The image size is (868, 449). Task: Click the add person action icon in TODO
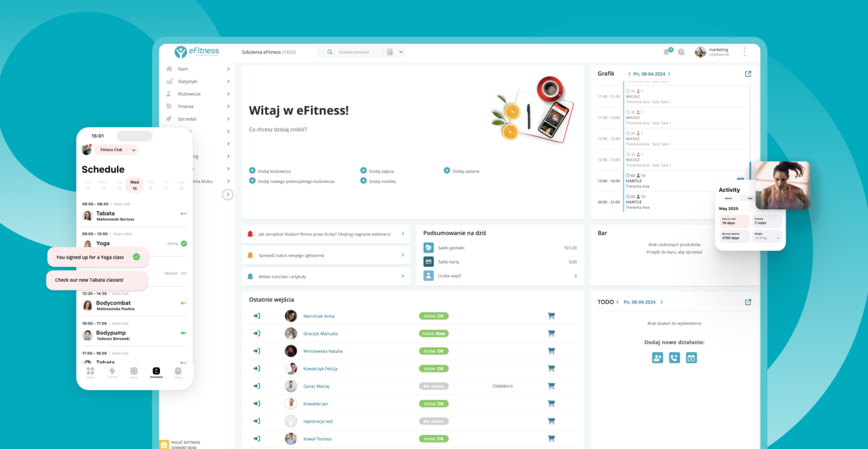[x=657, y=358]
